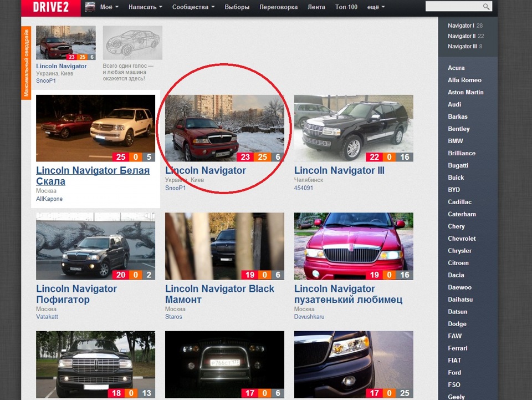Open the FSO brand link
532x400 pixels.
[x=454, y=385]
